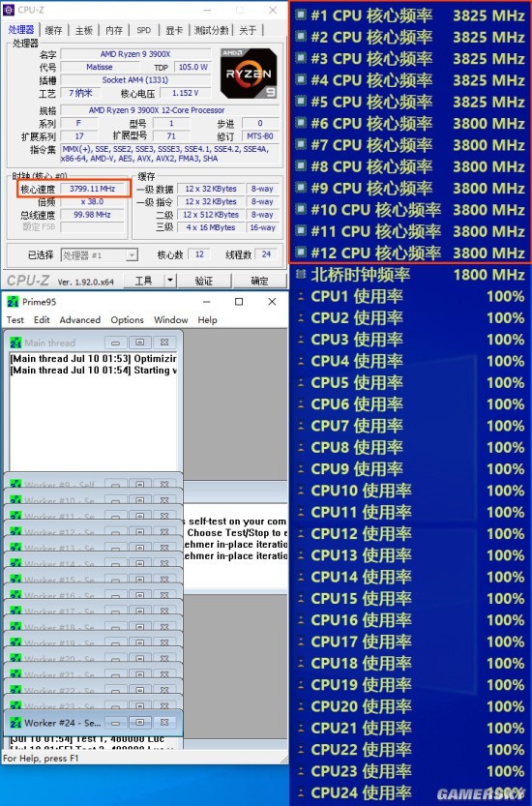532x806 pixels.
Task: Click the #6 CPU 核心频率 sensor icon
Action: pos(301,123)
